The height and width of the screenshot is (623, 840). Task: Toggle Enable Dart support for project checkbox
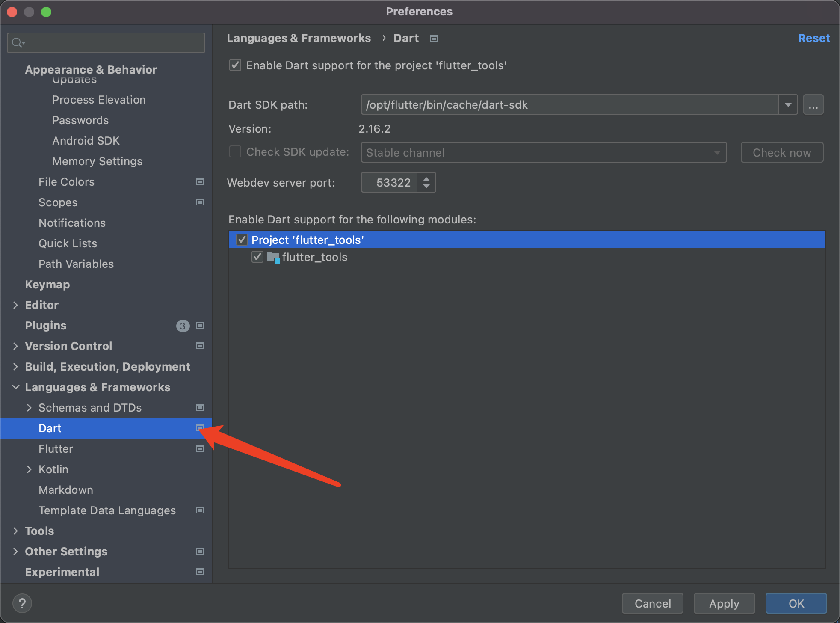pos(235,65)
